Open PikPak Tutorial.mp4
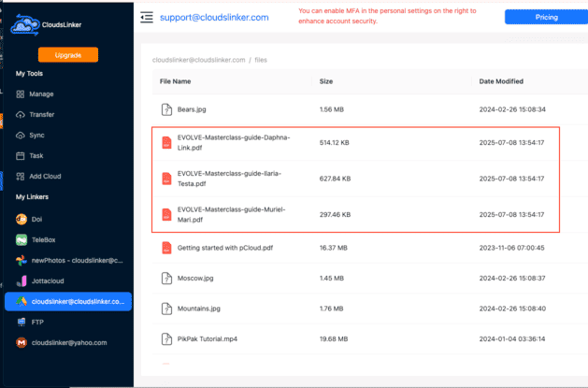 click(x=207, y=338)
